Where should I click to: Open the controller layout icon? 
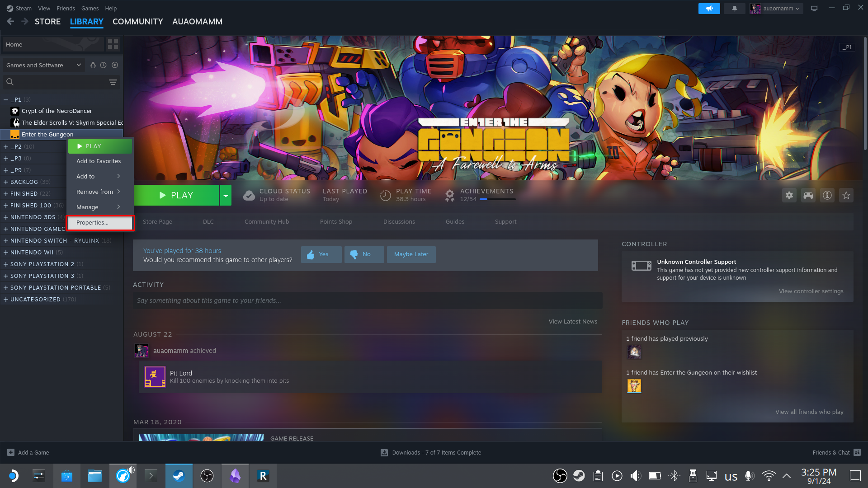click(808, 195)
